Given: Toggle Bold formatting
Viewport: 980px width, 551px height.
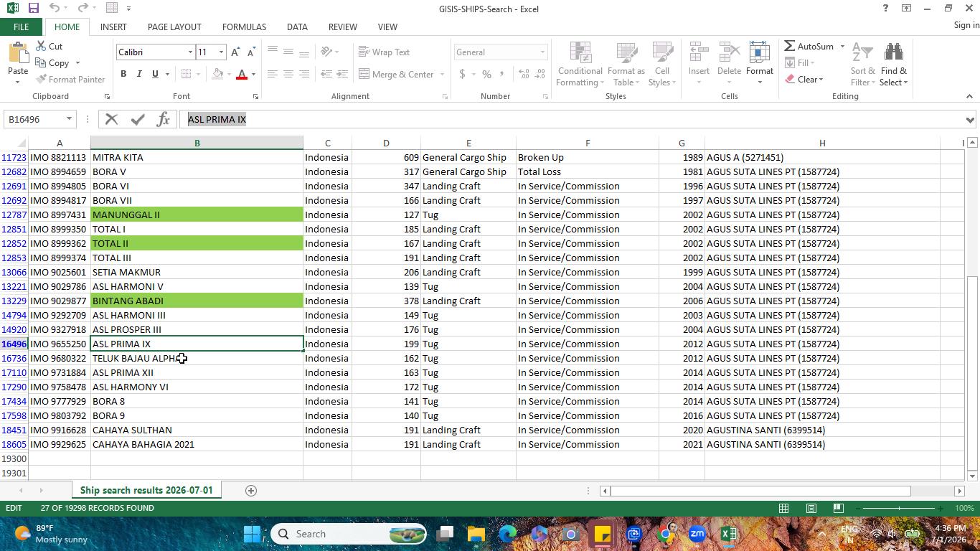Looking at the screenshot, I should [x=123, y=74].
